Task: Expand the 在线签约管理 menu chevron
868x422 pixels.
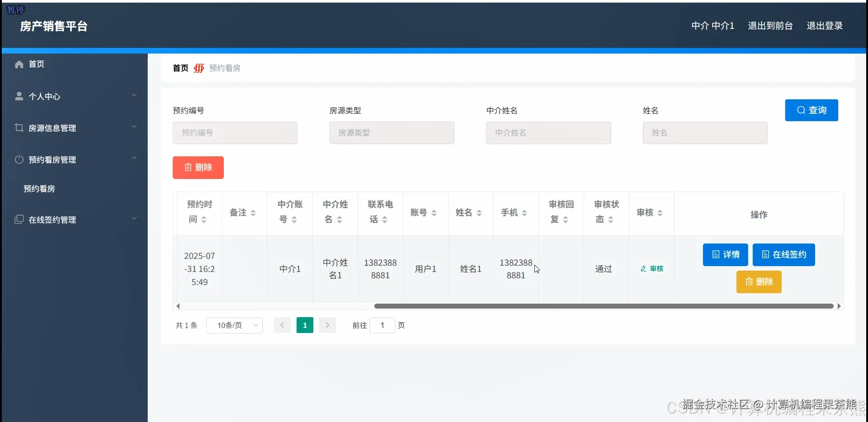Action: point(134,218)
